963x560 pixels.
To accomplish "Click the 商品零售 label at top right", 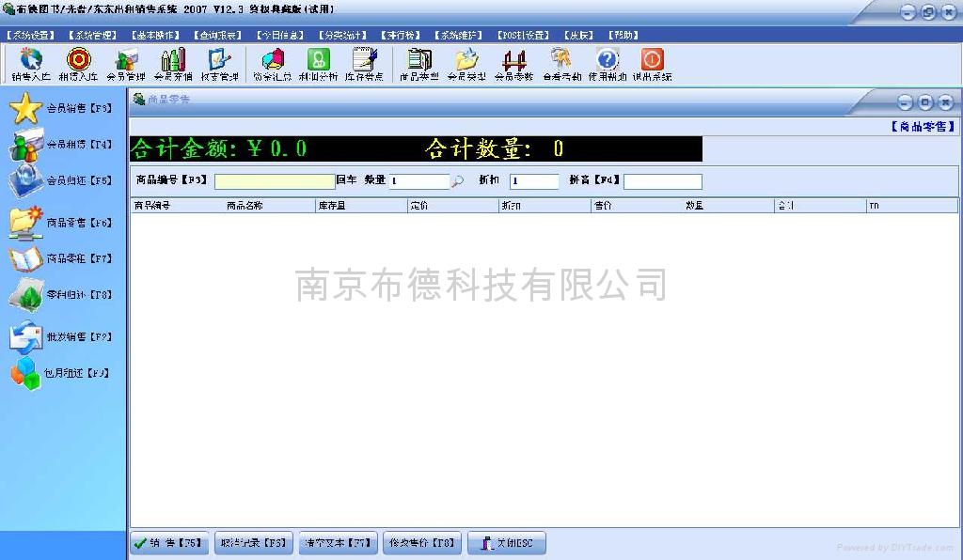I will [x=923, y=126].
